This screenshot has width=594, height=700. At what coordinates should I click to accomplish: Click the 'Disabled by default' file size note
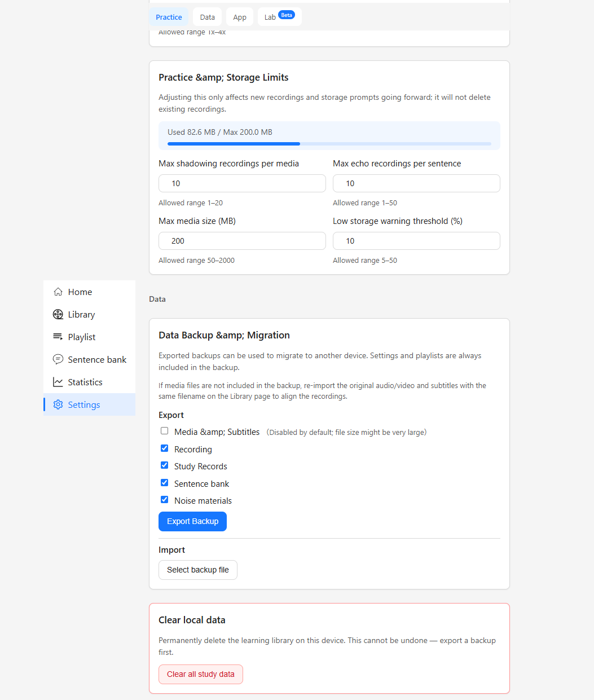pyautogui.click(x=346, y=432)
